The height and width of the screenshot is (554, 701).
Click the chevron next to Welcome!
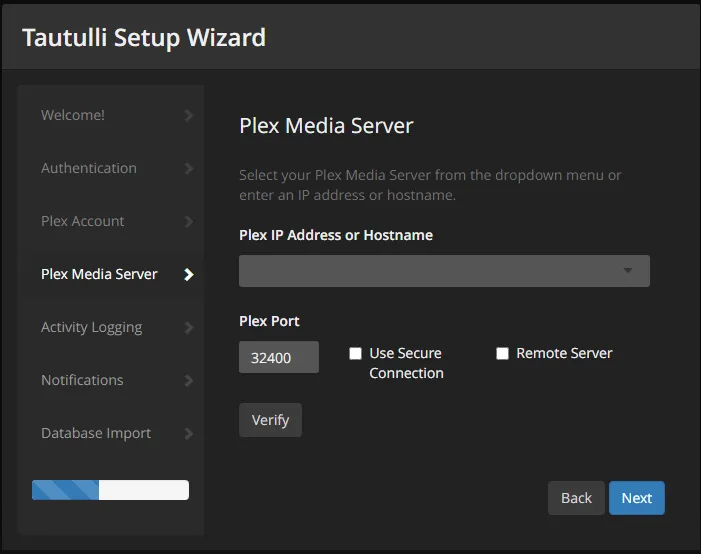point(189,115)
